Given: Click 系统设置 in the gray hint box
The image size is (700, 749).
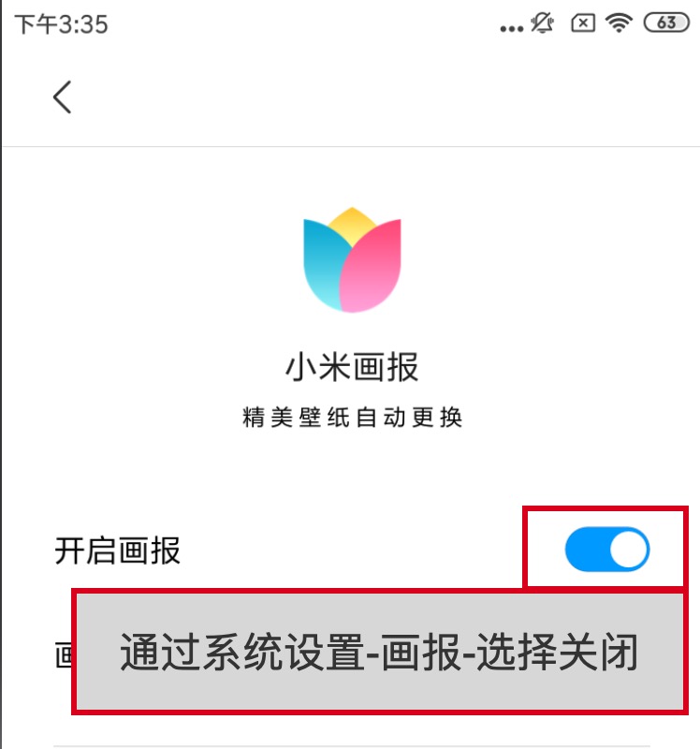Looking at the screenshot, I should tap(284, 652).
